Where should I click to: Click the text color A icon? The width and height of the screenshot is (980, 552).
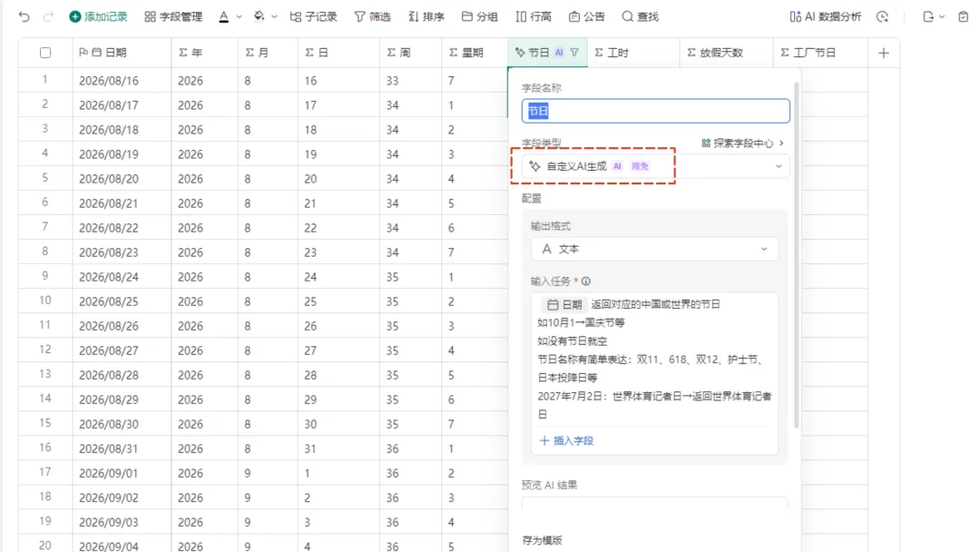(x=224, y=17)
